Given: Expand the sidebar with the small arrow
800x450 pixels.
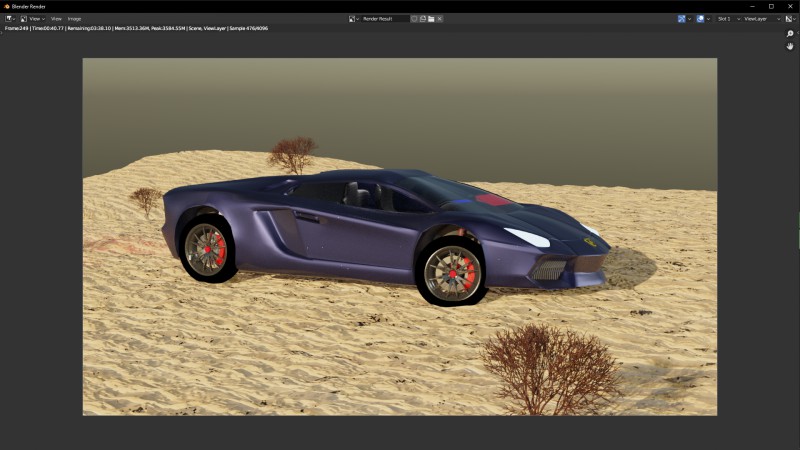Looking at the screenshot, I should [x=798, y=33].
